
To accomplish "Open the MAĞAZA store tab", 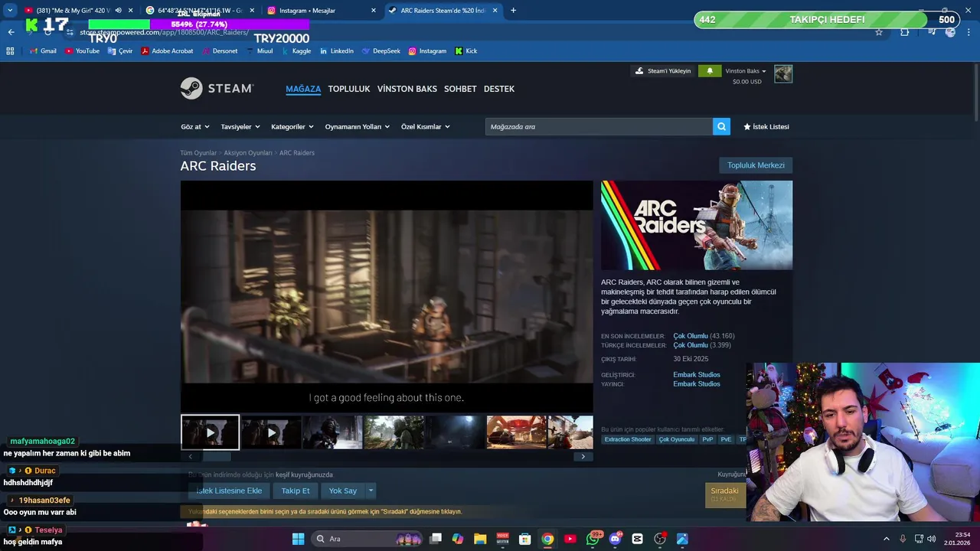I will (303, 89).
